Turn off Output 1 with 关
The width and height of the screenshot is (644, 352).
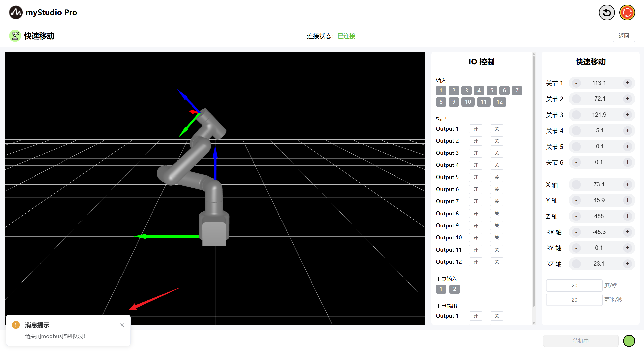point(497,129)
